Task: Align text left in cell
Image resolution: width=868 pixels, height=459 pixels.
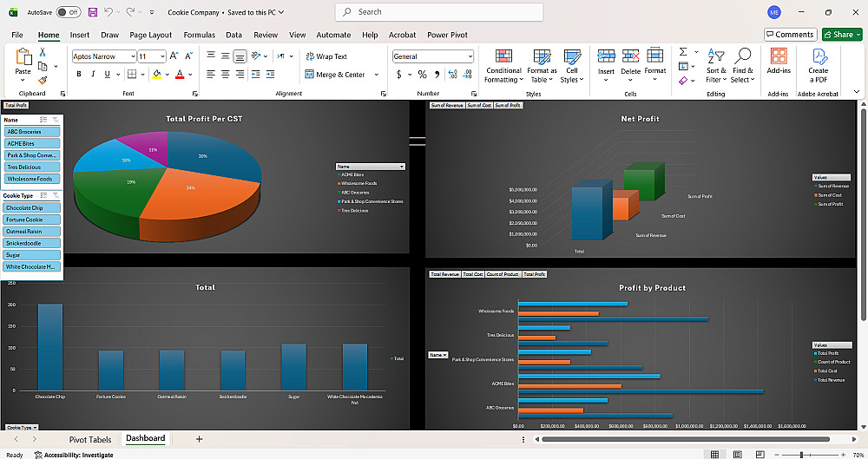Action: [211, 74]
